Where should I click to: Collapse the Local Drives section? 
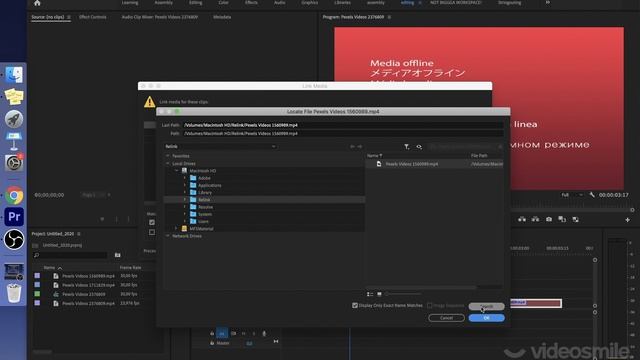pos(167,163)
